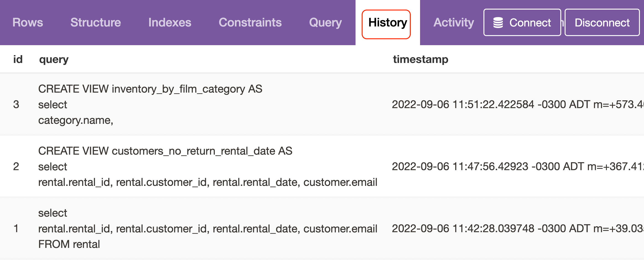Sort by the timestamp column header
This screenshot has width=644, height=260.
[x=421, y=59]
